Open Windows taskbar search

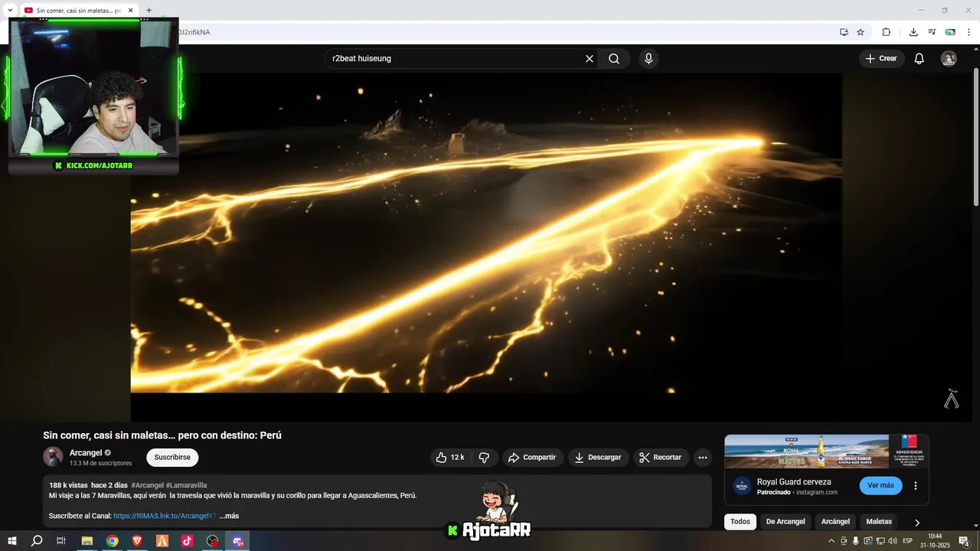[x=37, y=541]
